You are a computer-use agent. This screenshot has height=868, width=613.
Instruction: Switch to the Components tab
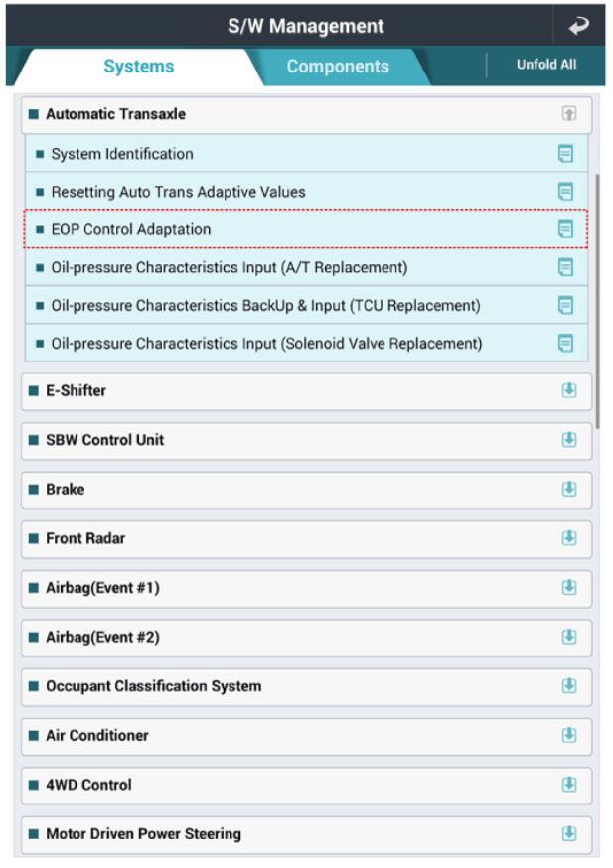[338, 67]
